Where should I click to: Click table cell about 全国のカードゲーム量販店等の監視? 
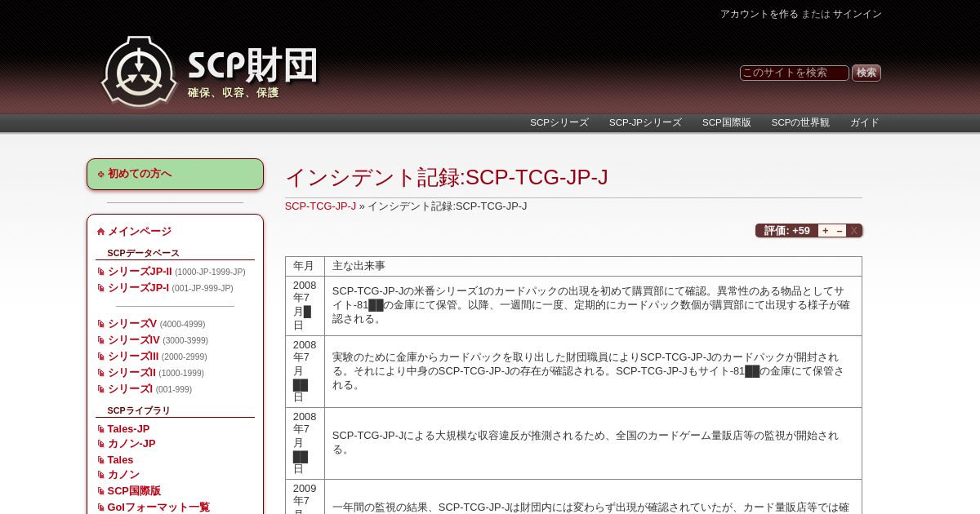(x=593, y=443)
